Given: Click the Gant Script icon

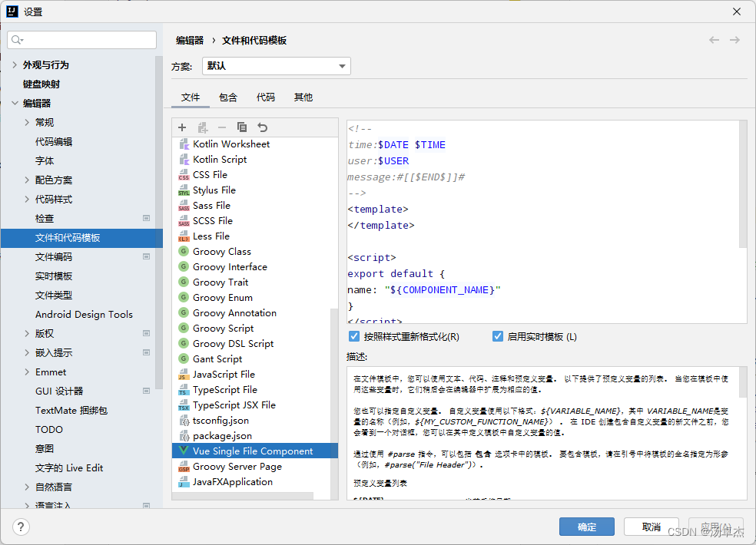Looking at the screenshot, I should (184, 358).
